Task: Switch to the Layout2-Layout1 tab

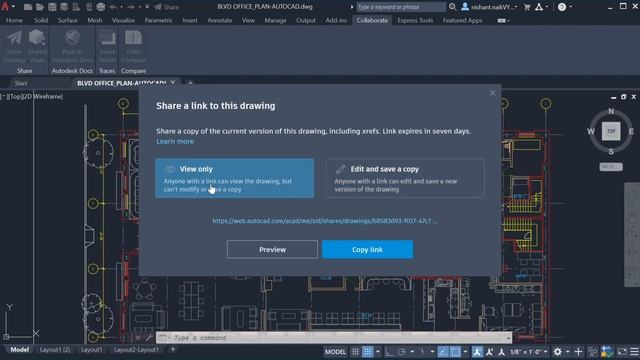Action: [x=136, y=350]
